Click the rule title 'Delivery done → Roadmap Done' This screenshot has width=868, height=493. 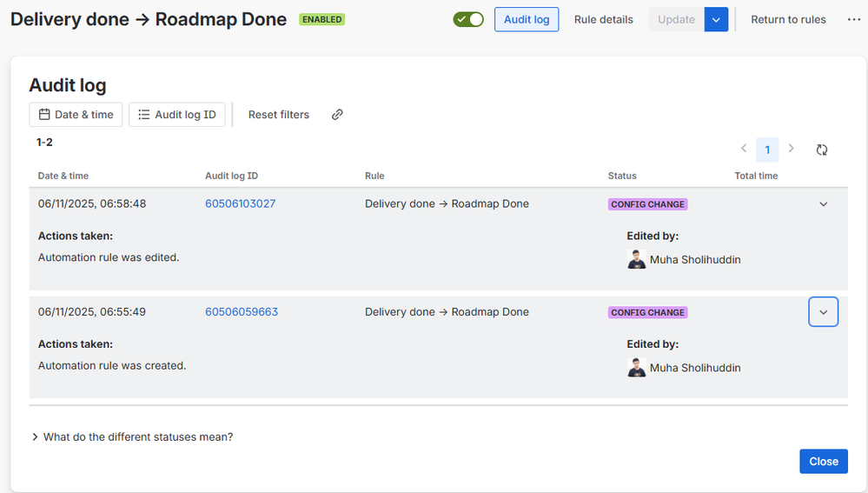149,19
